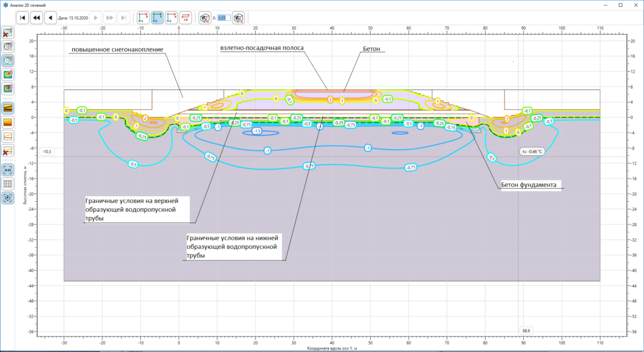Show color-filled temperature field
Image resolution: width=644 pixels, height=352 pixels.
[8, 74]
